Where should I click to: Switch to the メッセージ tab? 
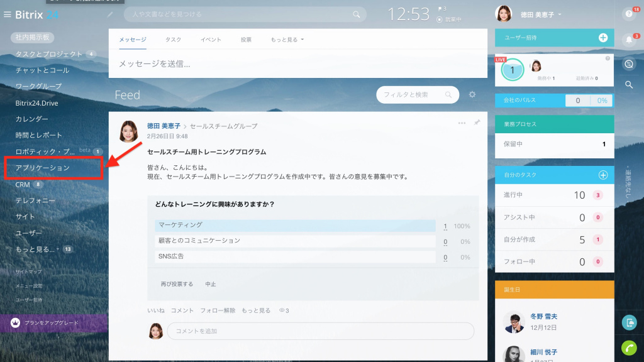click(133, 40)
